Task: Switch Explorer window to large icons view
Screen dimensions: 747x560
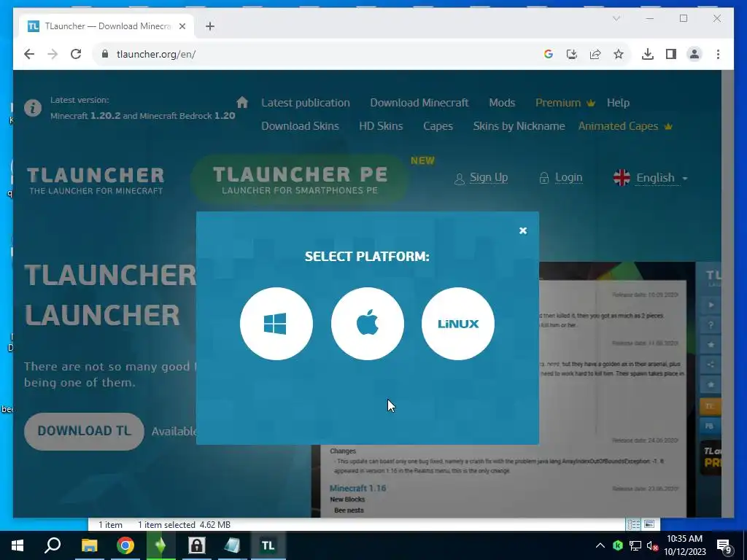Action: 649,524
